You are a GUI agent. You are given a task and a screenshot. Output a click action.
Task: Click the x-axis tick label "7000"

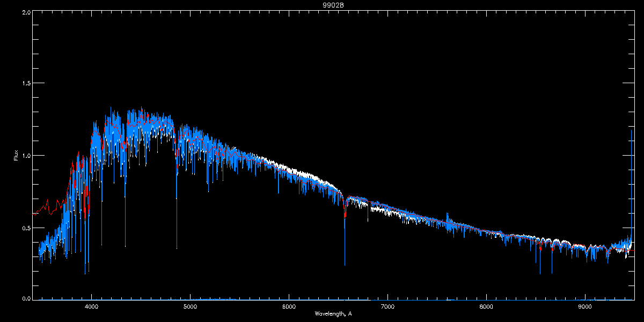pos(387,307)
